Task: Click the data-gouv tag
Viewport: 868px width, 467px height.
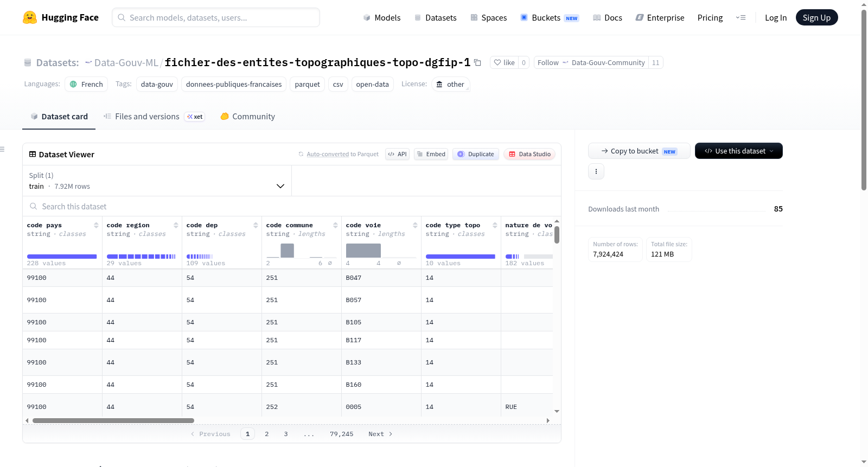Action: 157,84
